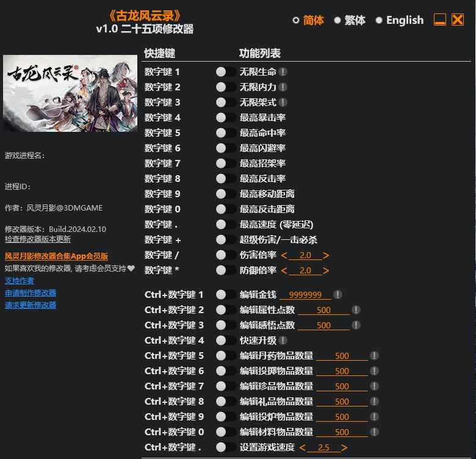Click the 申请制作修改器 link

coord(31,293)
